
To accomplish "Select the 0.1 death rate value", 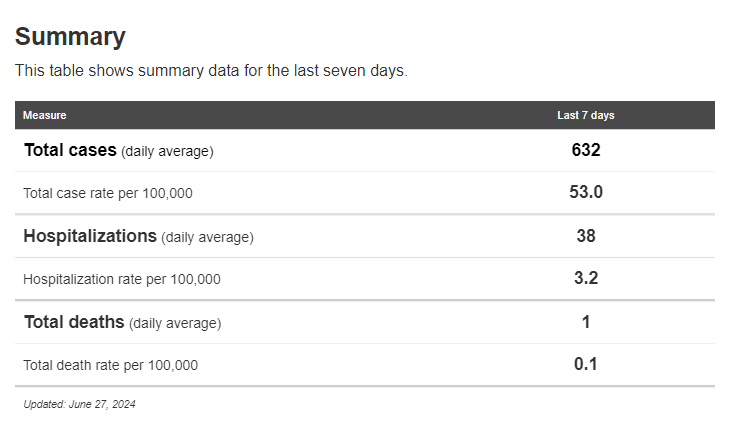I will point(585,364).
